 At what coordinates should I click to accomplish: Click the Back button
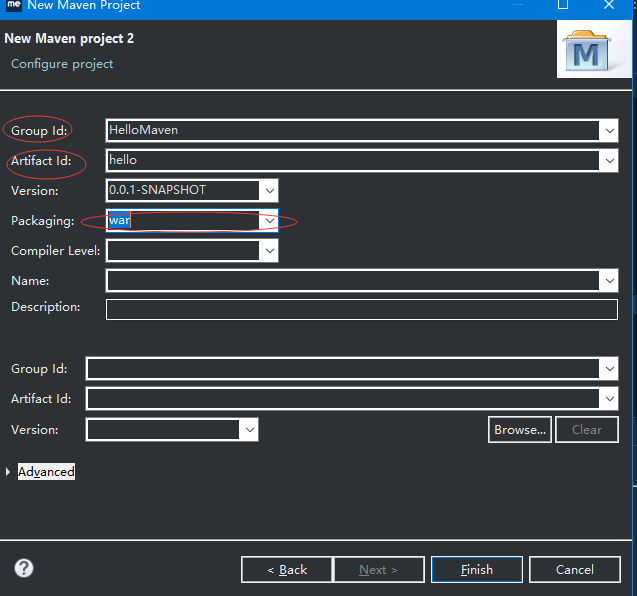tap(287, 570)
